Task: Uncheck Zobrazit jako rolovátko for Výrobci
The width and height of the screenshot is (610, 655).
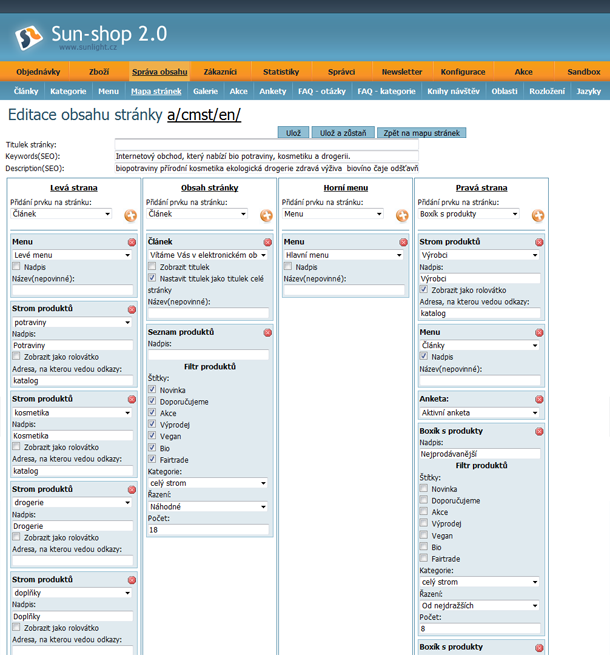Action: coord(424,289)
